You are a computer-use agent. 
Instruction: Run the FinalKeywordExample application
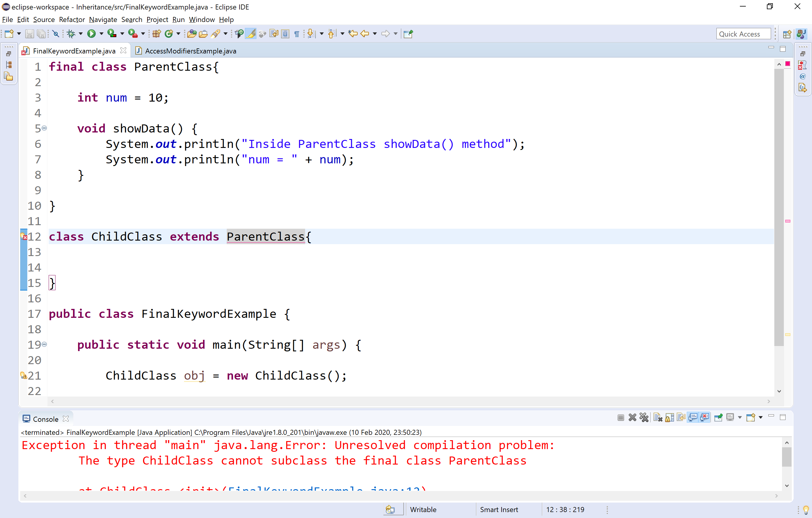91,33
